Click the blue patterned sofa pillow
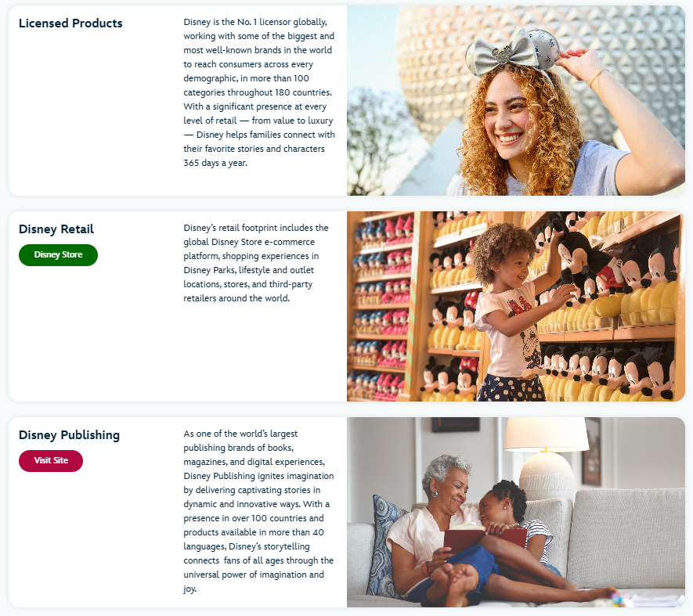Viewport: 693px width, 616px height. coord(381,546)
